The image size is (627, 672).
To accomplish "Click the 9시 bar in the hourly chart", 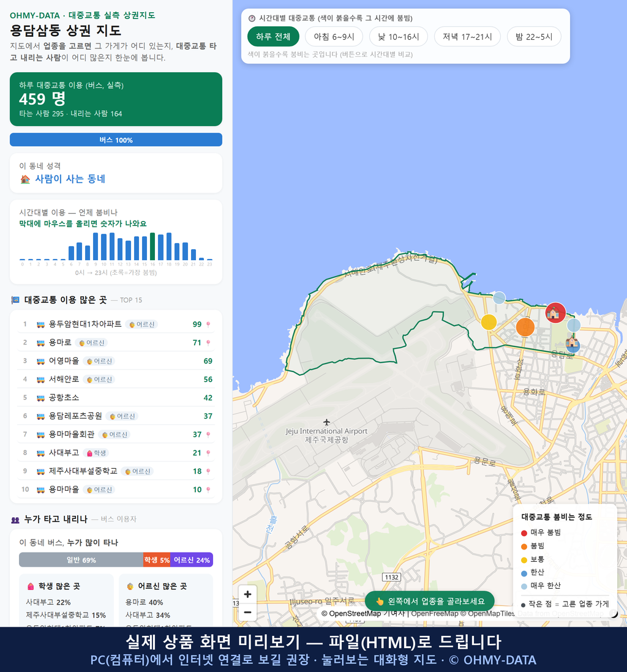I will pyautogui.click(x=96, y=247).
